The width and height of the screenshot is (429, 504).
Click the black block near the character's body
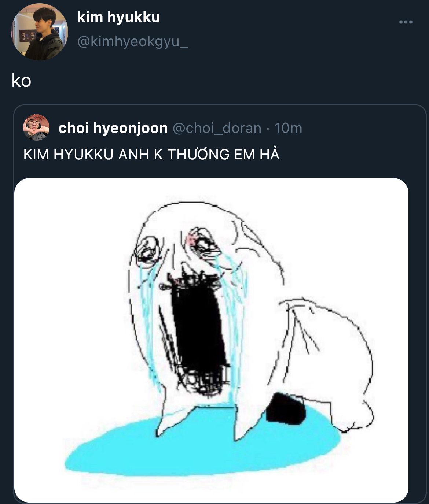click(x=286, y=408)
